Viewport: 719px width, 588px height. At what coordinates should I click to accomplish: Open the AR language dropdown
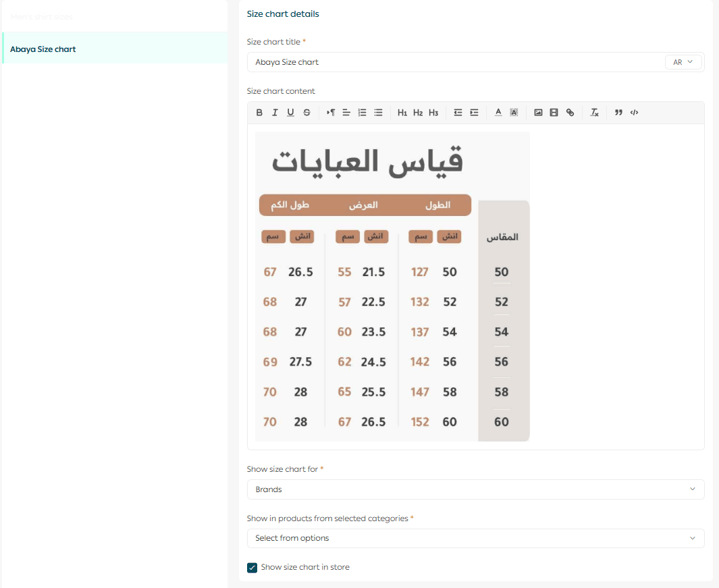pos(683,62)
